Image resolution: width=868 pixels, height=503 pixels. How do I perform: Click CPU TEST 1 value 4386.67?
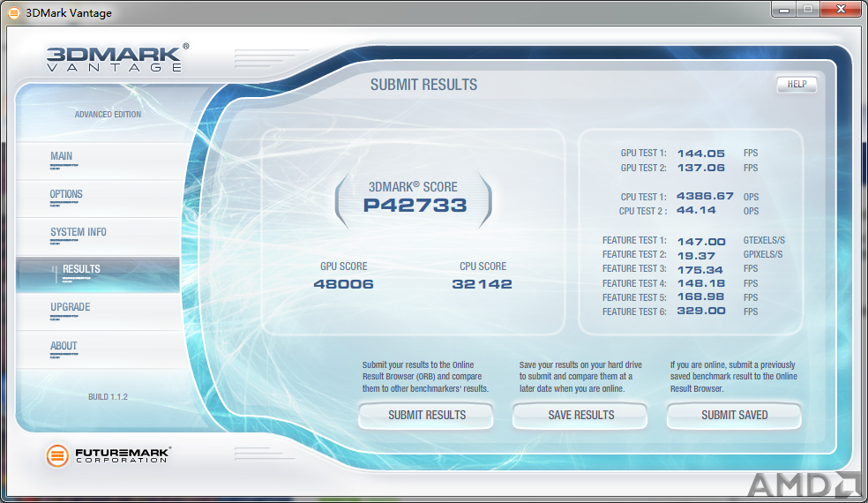coord(705,196)
